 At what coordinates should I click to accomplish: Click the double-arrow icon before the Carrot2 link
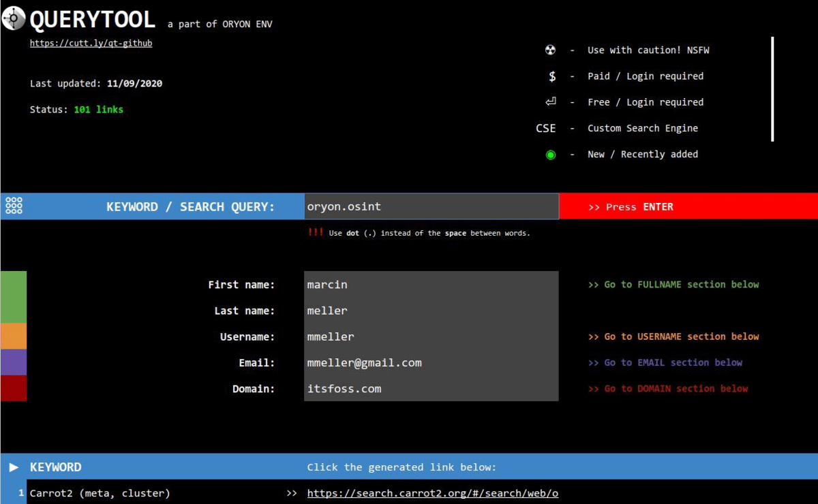(292, 493)
